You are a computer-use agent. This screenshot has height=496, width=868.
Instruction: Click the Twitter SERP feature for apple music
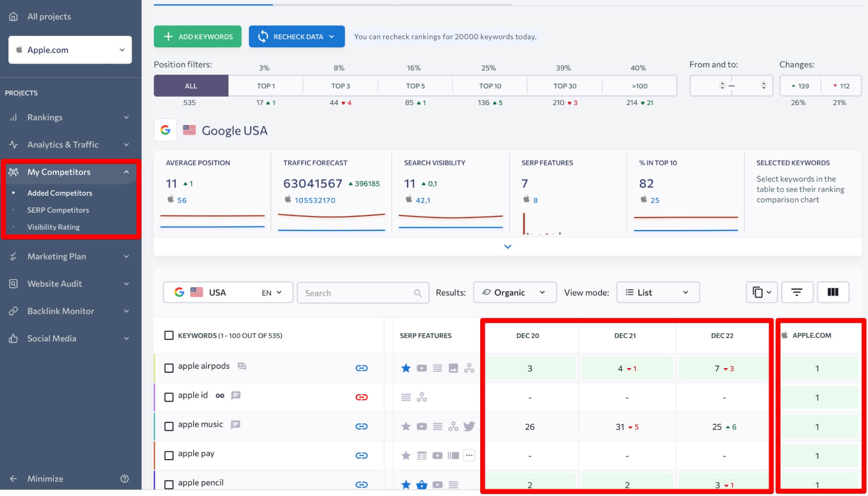click(x=469, y=426)
